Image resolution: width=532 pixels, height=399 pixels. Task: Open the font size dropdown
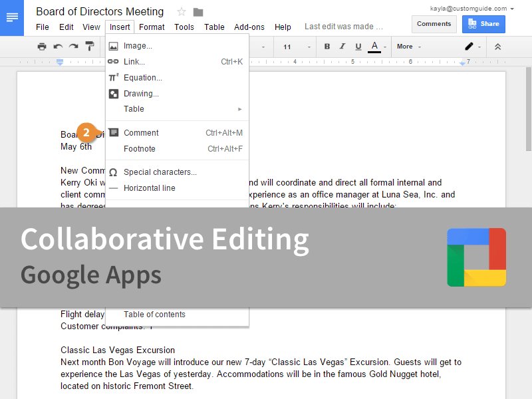point(297,47)
